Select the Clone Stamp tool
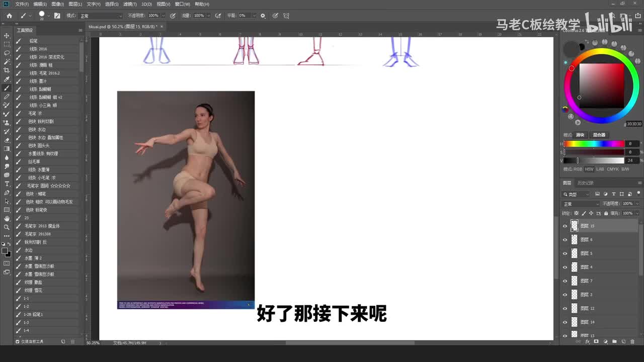Image resolution: width=644 pixels, height=362 pixels. click(x=7, y=123)
